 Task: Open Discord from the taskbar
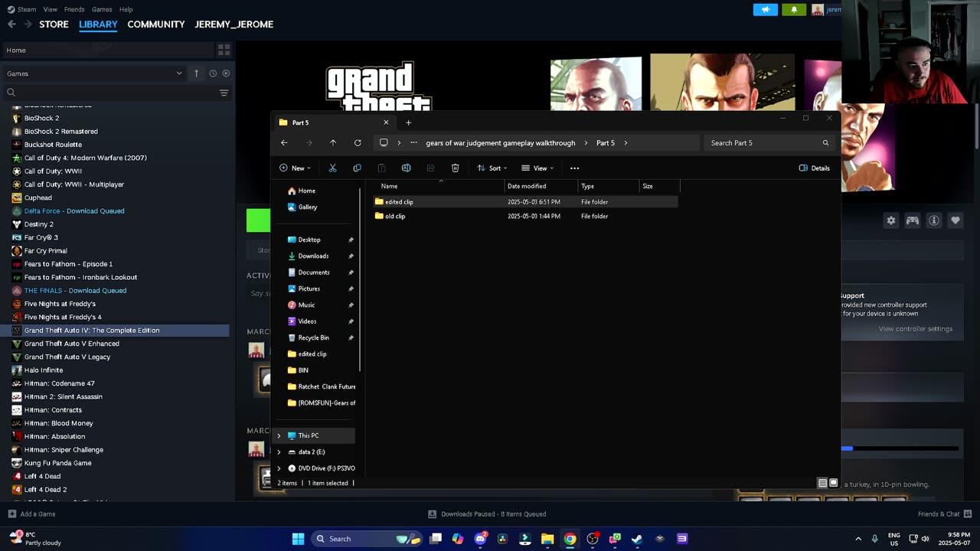pyautogui.click(x=481, y=539)
